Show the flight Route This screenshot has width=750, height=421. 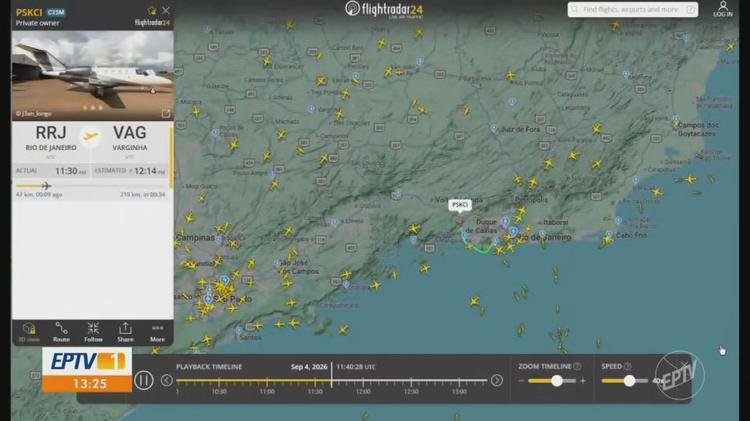(61, 332)
